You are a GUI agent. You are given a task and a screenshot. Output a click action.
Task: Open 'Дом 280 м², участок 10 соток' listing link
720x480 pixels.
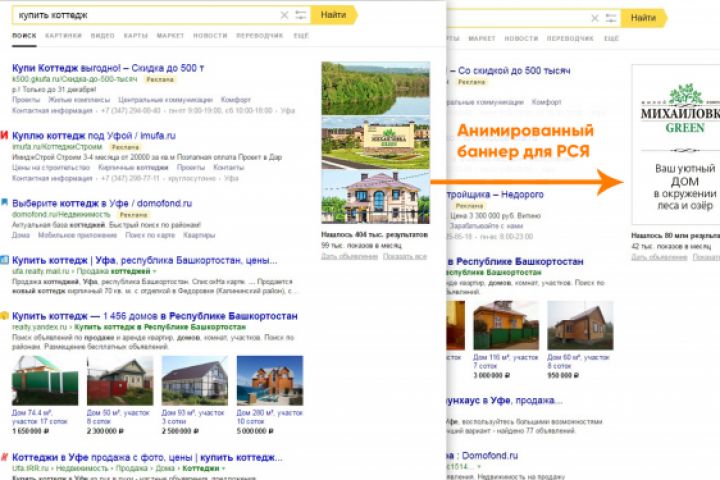coord(270,417)
